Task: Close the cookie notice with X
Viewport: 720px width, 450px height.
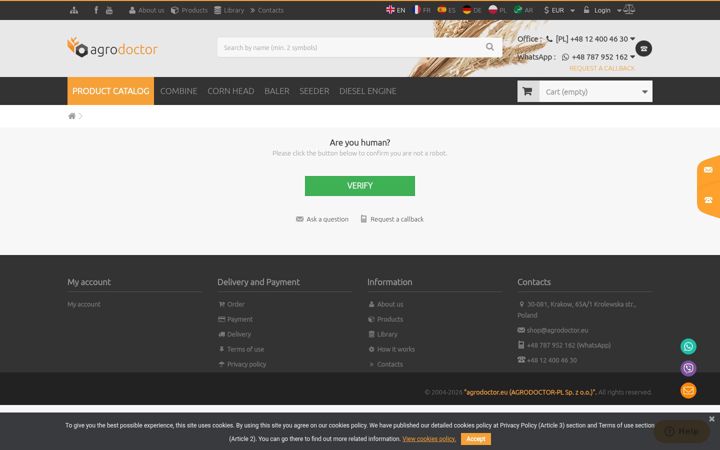Action: 712,419
